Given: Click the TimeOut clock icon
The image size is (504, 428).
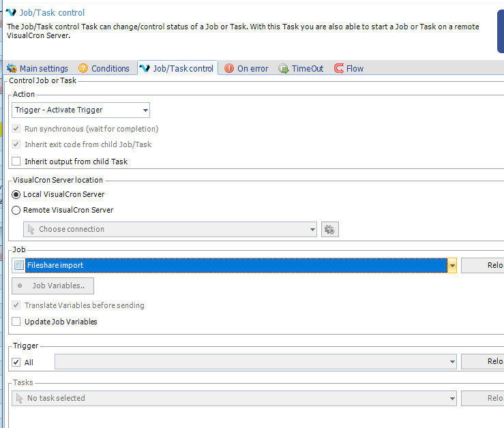Looking at the screenshot, I should [x=284, y=69].
